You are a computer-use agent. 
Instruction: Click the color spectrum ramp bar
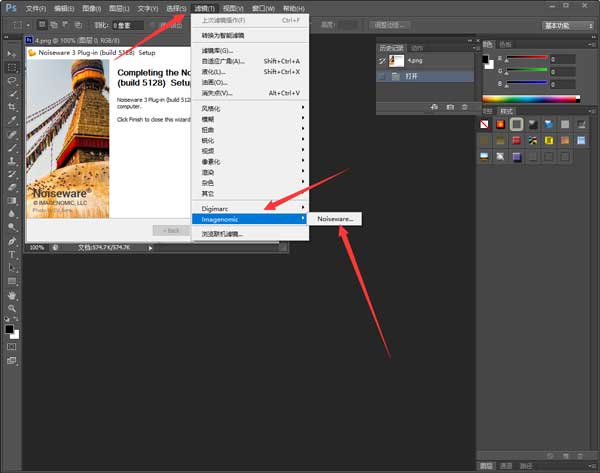[531, 99]
